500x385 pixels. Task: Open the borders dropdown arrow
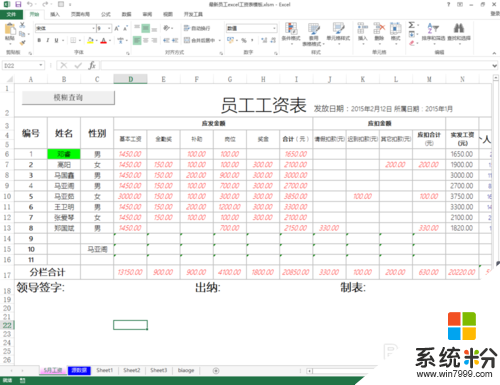80,41
